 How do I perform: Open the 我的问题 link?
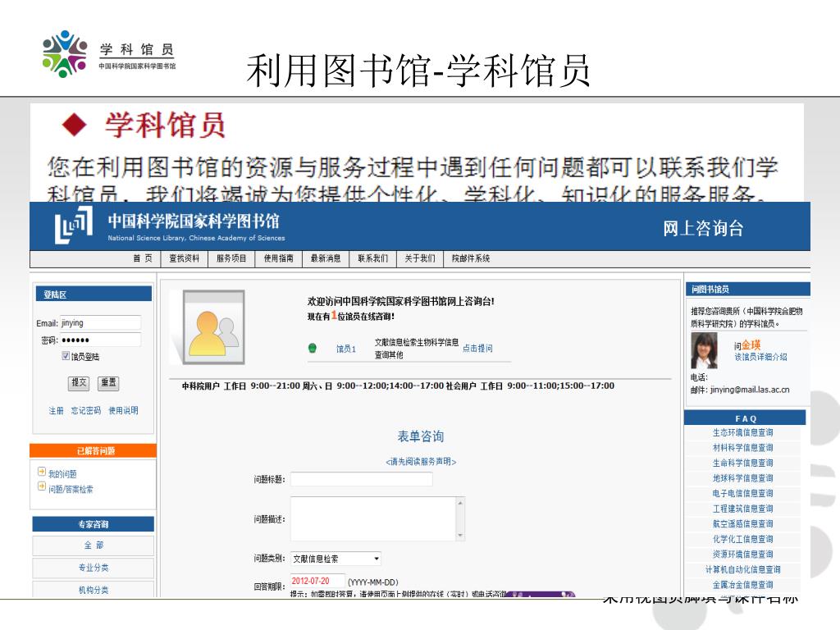pos(62,473)
